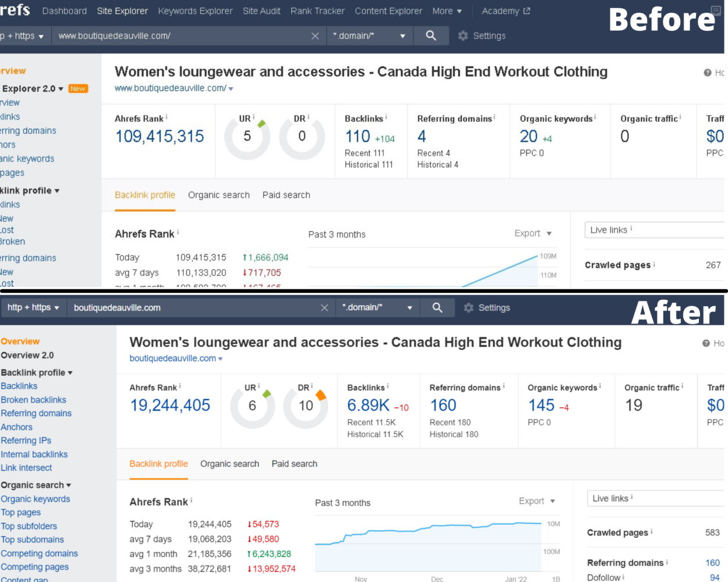Open Broken backlinks in the After sidebar

tap(33, 400)
